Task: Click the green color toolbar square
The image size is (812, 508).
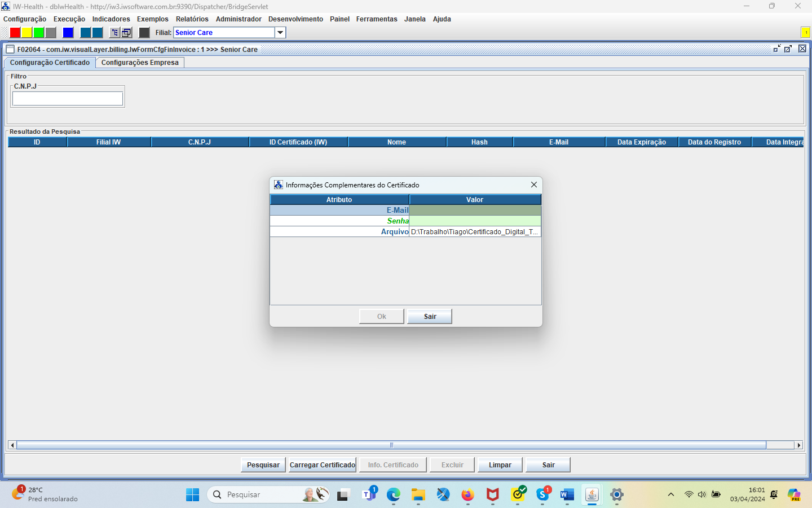Action: (x=39, y=33)
